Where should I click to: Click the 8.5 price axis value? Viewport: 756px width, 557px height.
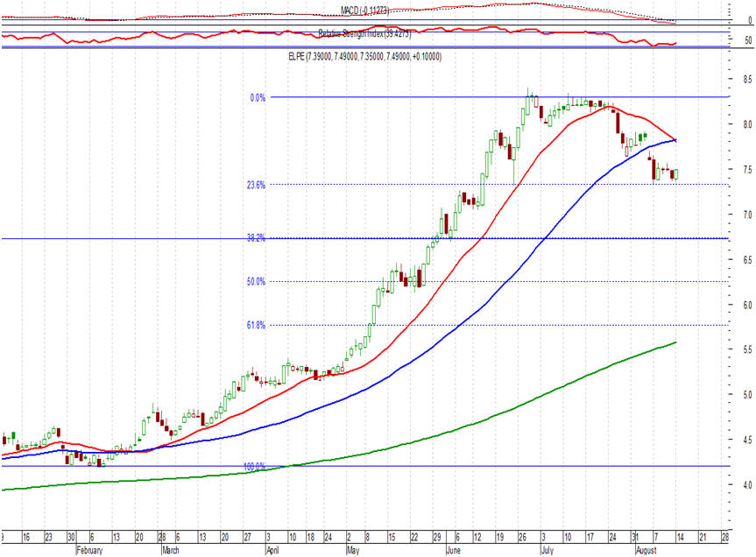click(x=747, y=79)
